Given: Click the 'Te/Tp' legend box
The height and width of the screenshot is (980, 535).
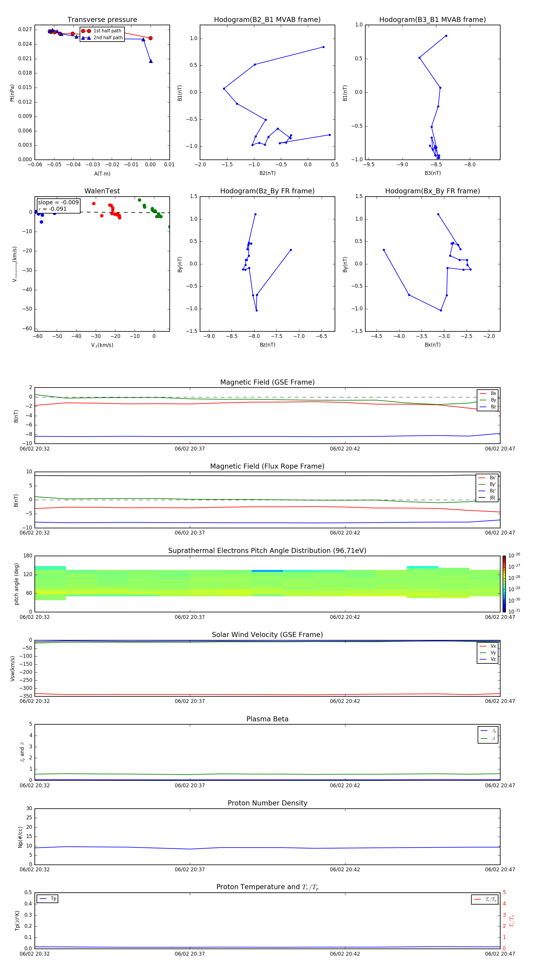Looking at the screenshot, I should 485,899.
